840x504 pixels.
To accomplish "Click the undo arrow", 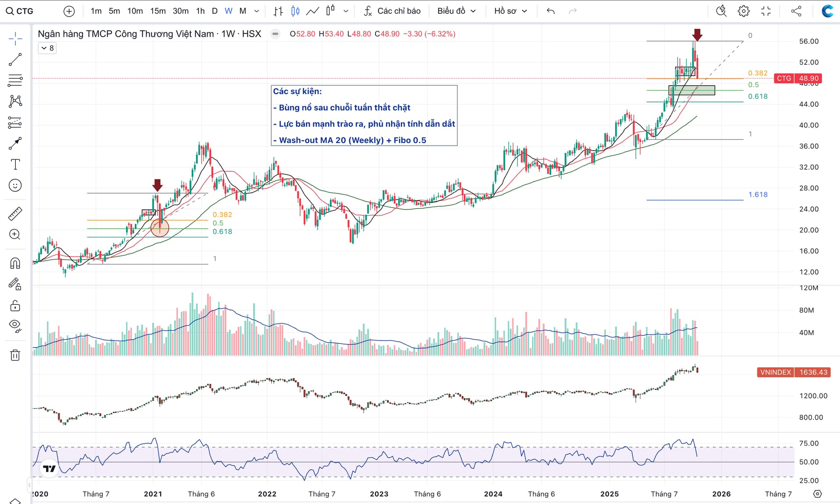I will pyautogui.click(x=551, y=11).
